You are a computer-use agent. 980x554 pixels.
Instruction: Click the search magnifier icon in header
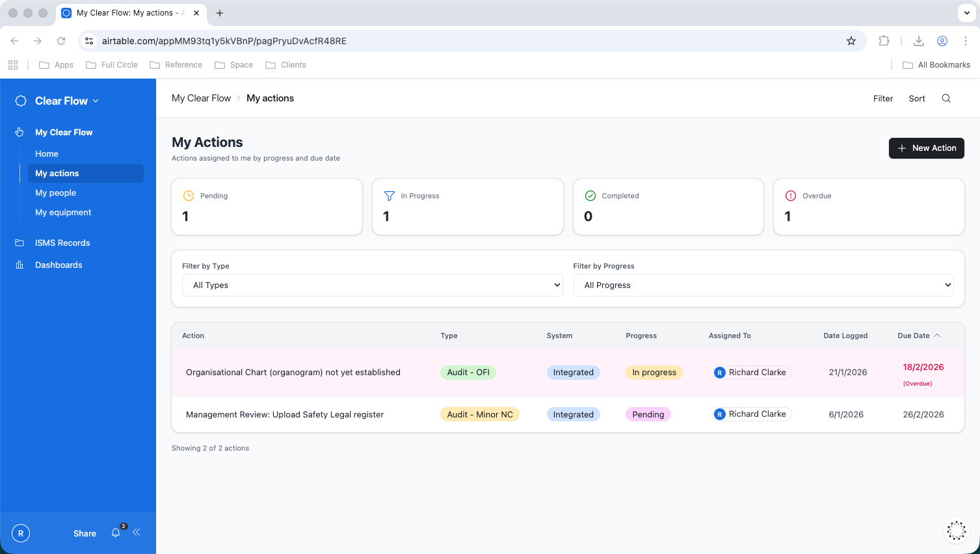(946, 98)
